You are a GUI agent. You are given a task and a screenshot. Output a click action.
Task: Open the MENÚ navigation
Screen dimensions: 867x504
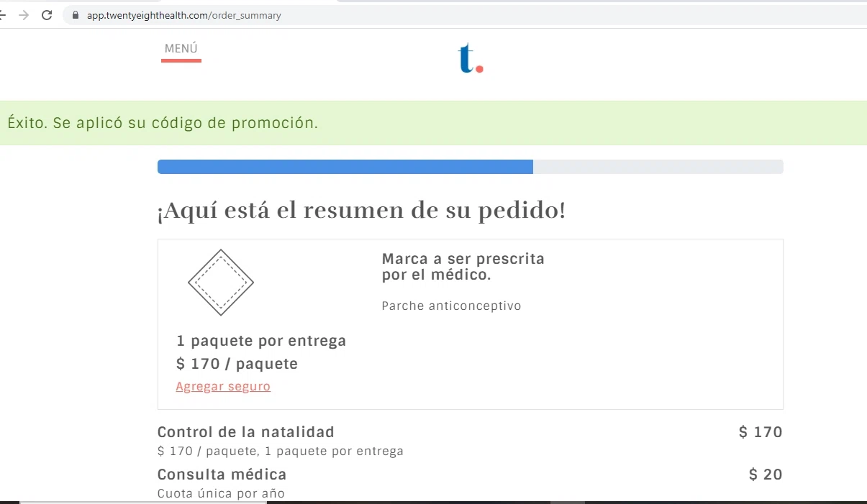(x=181, y=49)
